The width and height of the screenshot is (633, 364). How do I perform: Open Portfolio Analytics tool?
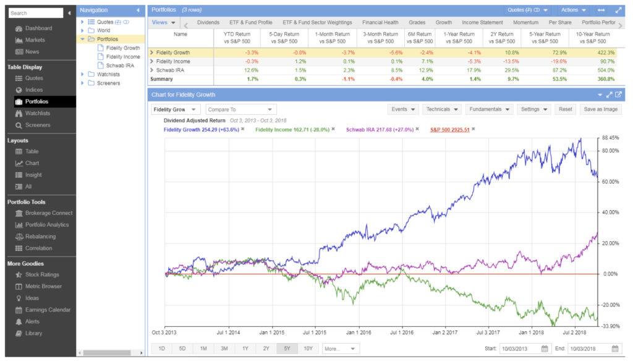click(x=42, y=224)
